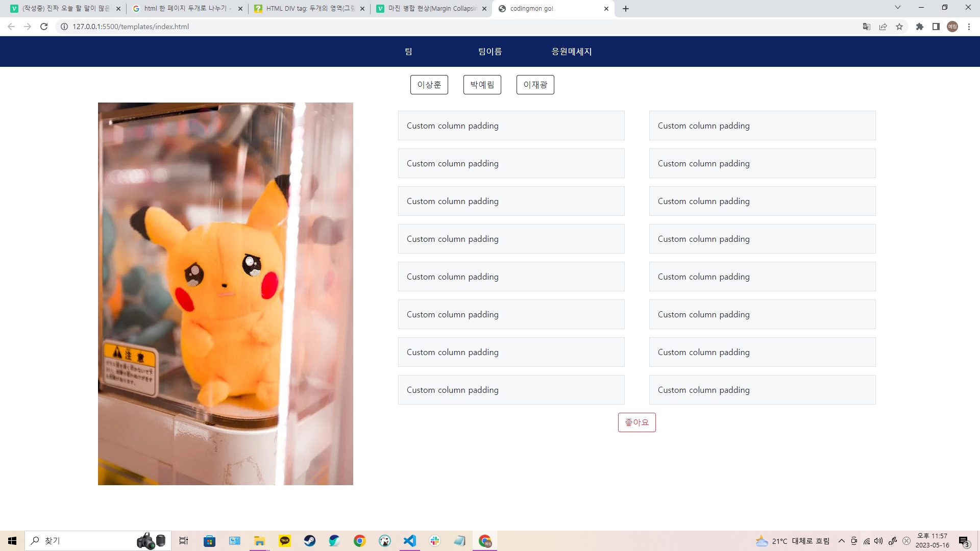Open Visual Studio Code from taskbar
The height and width of the screenshot is (551, 980).
[x=409, y=541]
